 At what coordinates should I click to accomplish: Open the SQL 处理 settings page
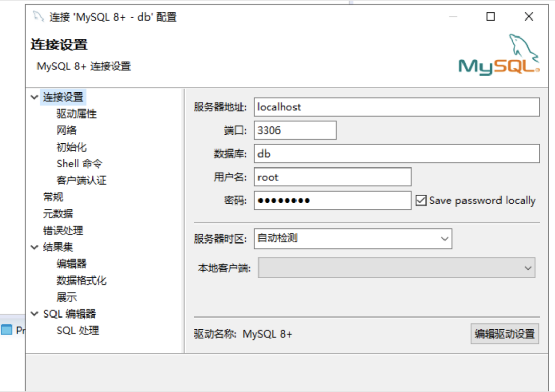coord(78,330)
